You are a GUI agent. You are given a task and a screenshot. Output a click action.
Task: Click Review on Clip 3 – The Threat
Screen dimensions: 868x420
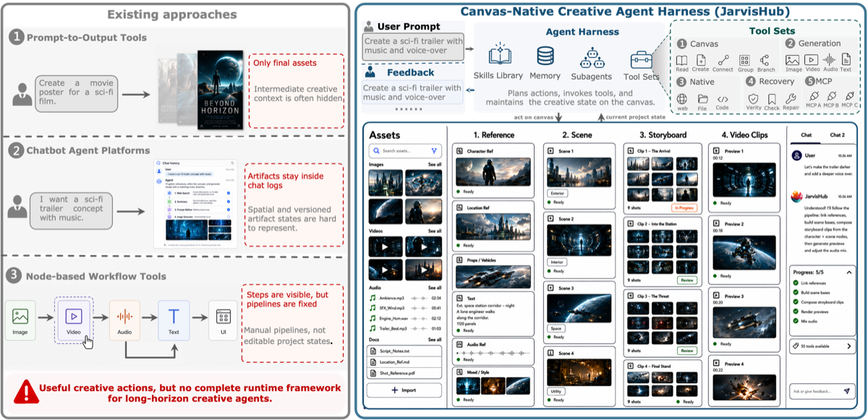686,350
